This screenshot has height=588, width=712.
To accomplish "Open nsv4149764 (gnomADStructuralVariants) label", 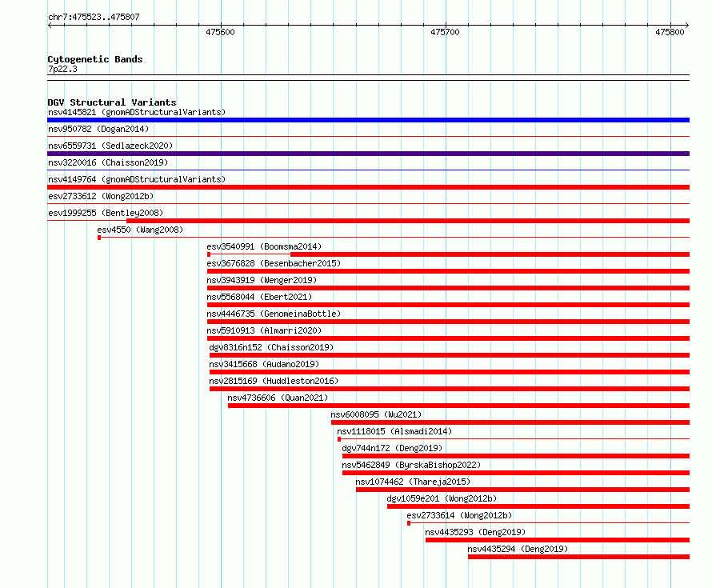I will tap(137, 179).
